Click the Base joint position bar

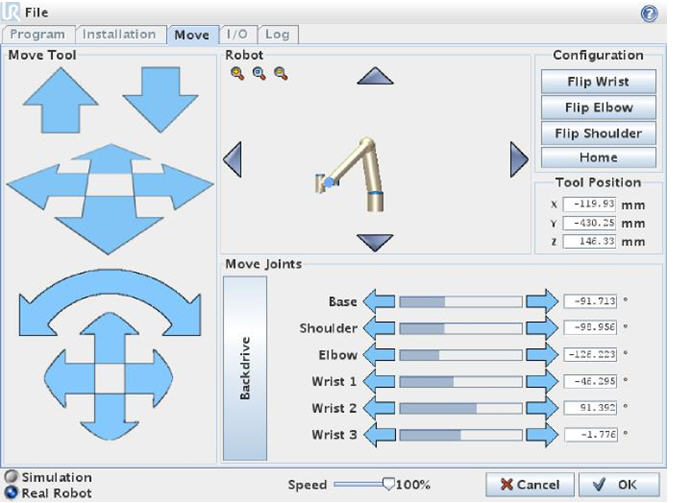461,302
